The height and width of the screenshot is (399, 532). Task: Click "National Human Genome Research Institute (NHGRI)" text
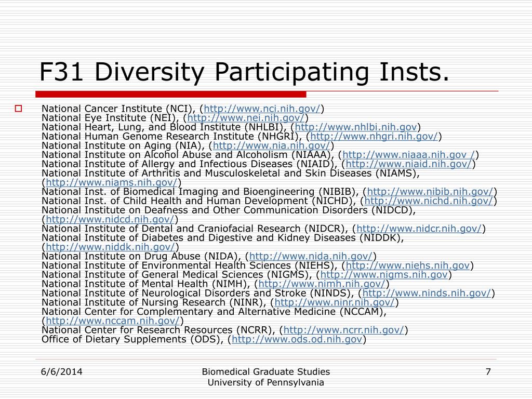(x=170, y=136)
